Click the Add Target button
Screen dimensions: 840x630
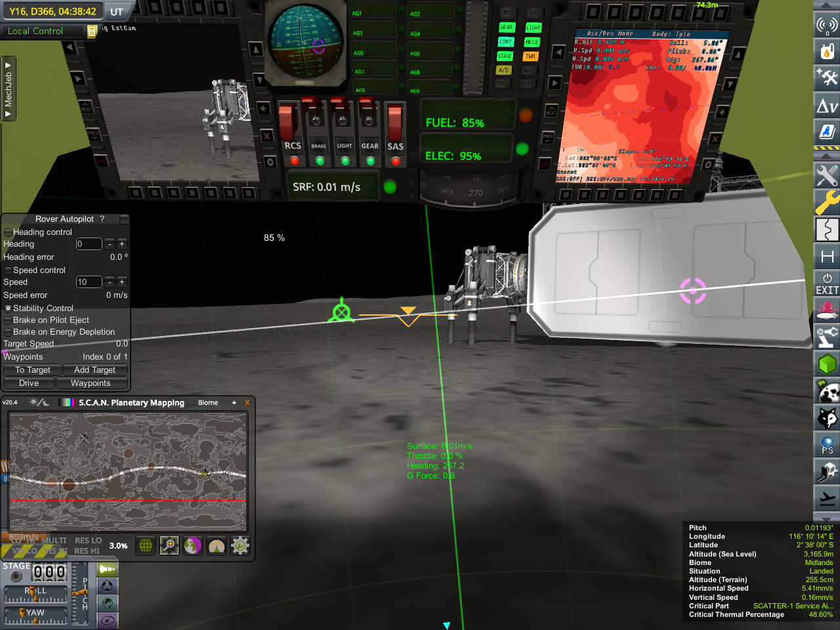pyautogui.click(x=94, y=370)
